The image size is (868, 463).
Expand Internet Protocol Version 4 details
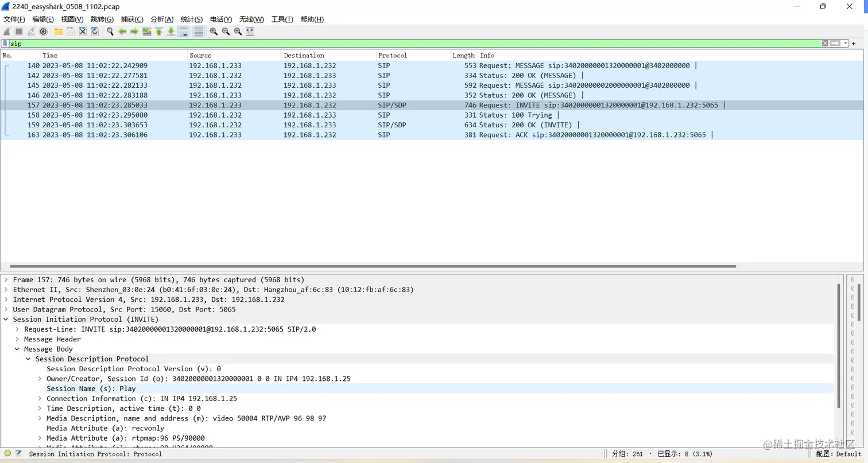coord(6,299)
